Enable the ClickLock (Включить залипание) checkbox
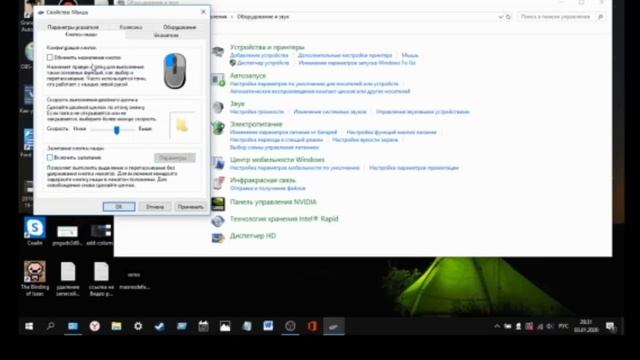 50,158
